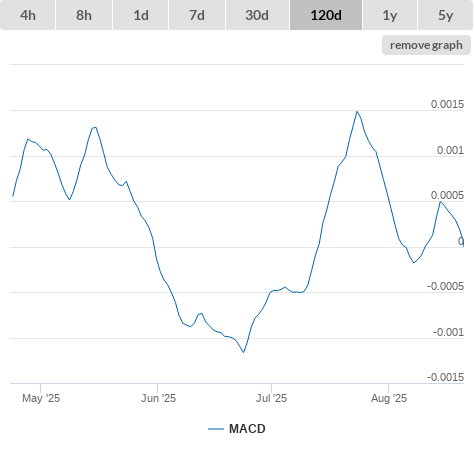Click the Jul '25 axis label
This screenshot has width=474, height=455.
click(271, 398)
